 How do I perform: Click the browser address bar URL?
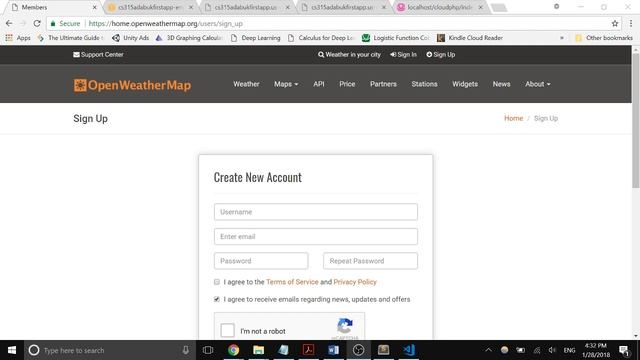[166, 24]
